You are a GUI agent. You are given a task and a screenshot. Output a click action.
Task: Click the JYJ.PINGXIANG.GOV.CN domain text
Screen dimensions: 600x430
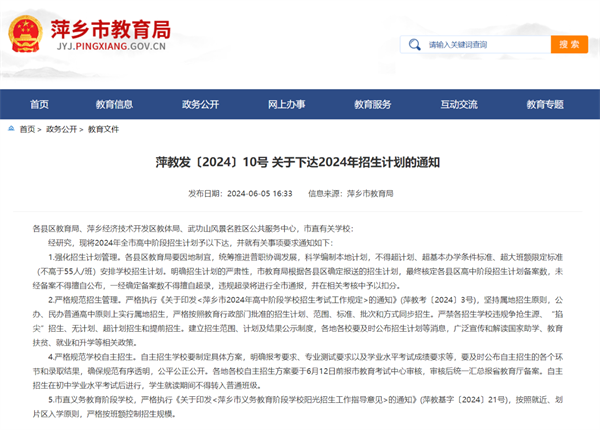point(111,47)
